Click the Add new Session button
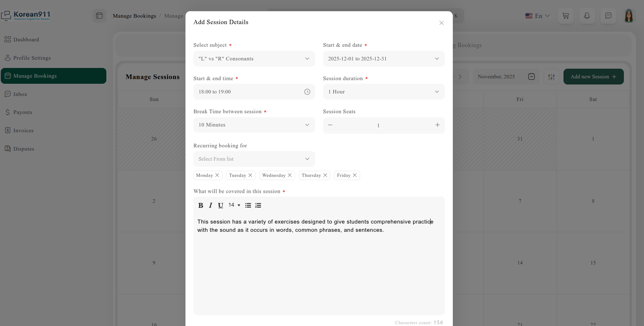The image size is (644, 326). click(x=593, y=76)
